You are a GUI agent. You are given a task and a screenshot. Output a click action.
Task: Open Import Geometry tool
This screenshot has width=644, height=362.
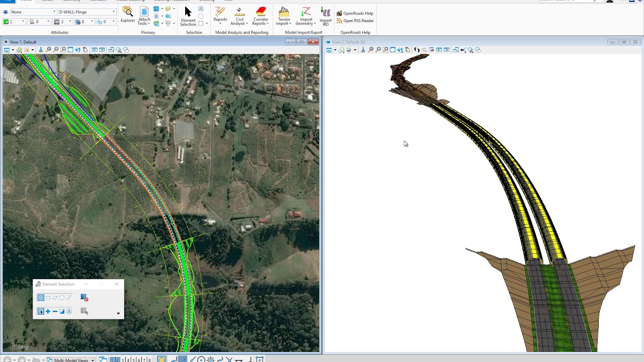tap(305, 16)
